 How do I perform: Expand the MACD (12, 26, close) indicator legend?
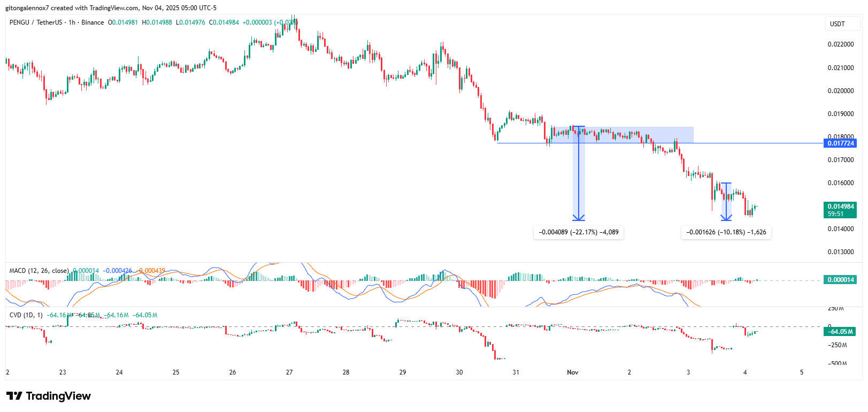tap(39, 271)
